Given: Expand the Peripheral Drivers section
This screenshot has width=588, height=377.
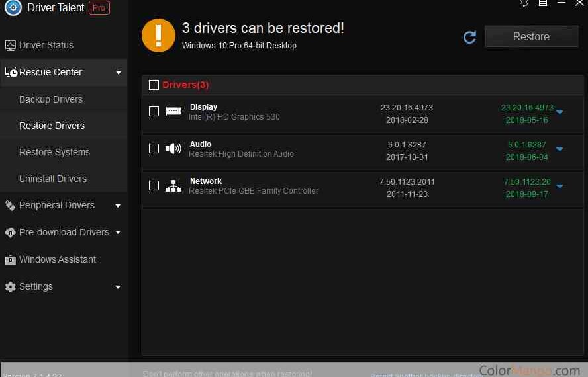Looking at the screenshot, I should 118,206.
